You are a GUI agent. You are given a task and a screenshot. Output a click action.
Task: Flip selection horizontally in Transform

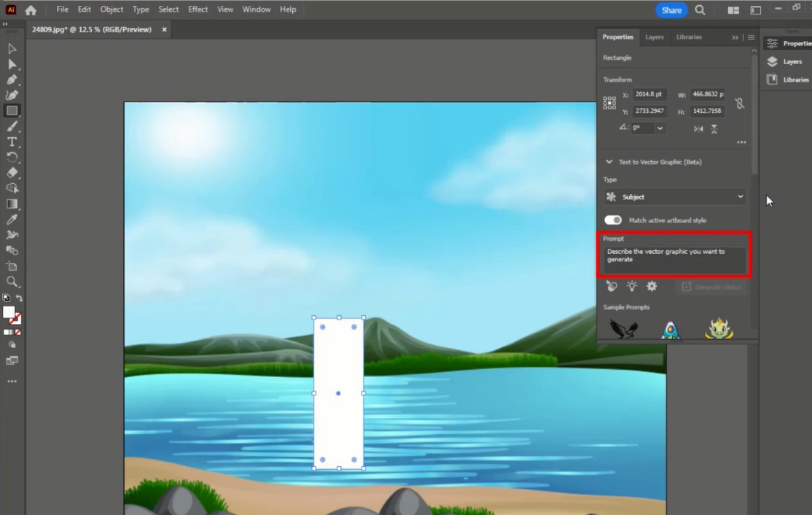(698, 128)
